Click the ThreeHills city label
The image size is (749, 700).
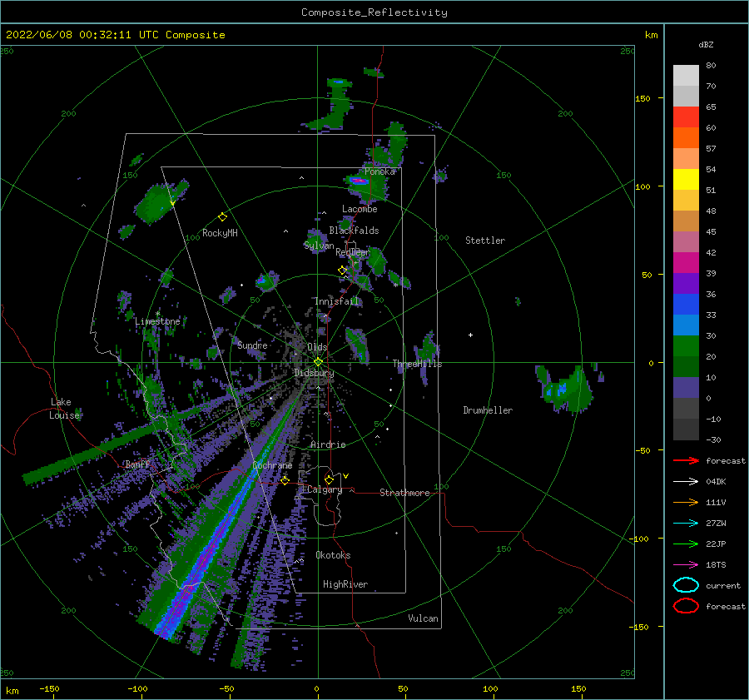pyautogui.click(x=417, y=364)
